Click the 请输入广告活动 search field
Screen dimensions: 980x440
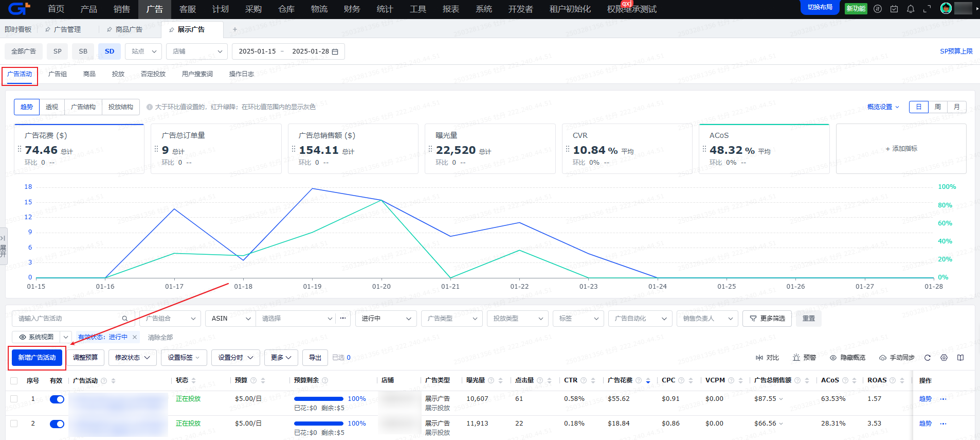pyautogui.click(x=74, y=319)
